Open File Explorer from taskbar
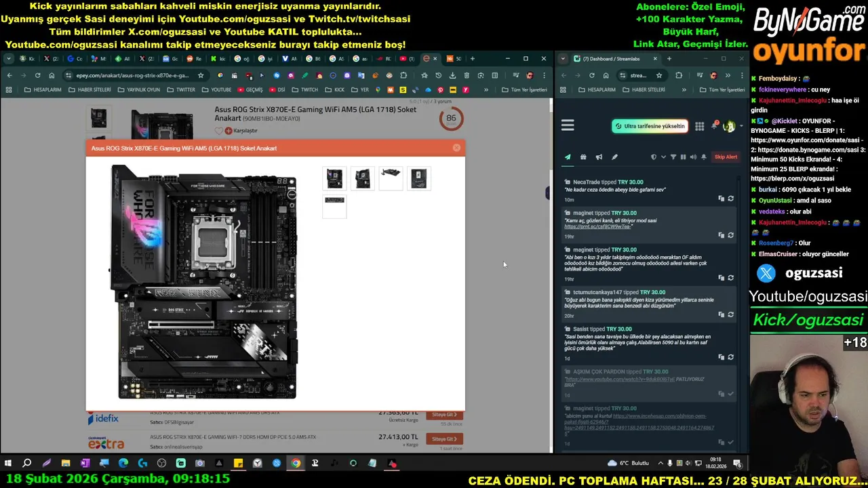This screenshot has height=488, width=868. point(66,464)
